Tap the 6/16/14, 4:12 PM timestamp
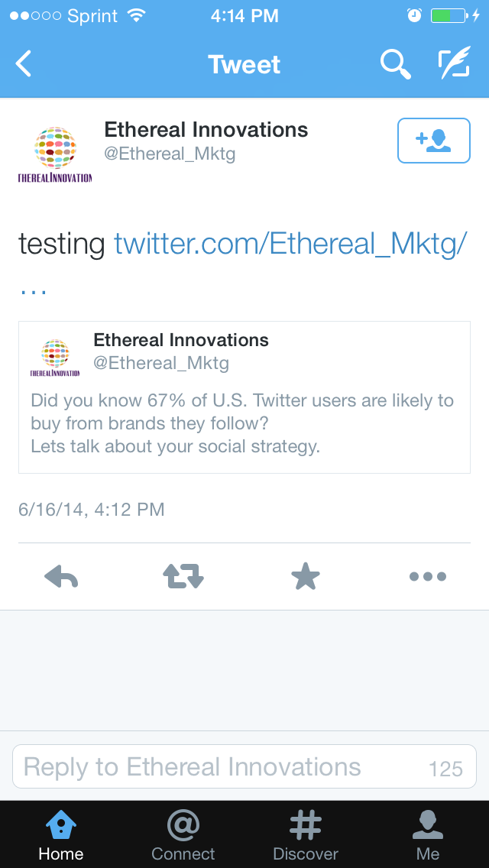The height and width of the screenshot is (868, 489). [x=92, y=510]
